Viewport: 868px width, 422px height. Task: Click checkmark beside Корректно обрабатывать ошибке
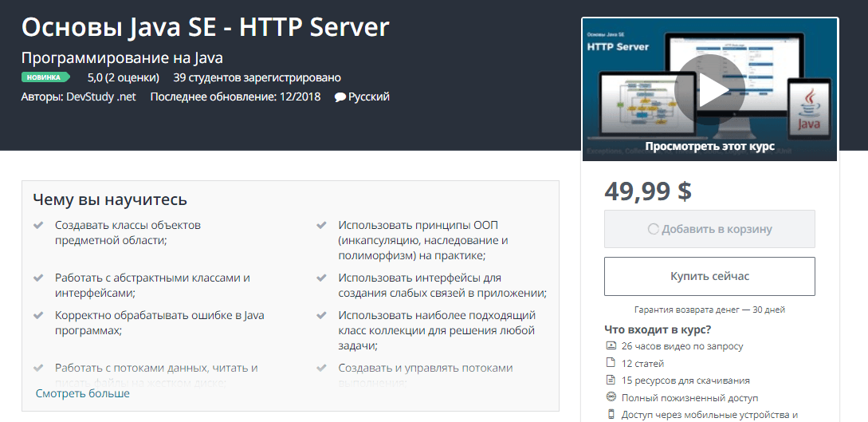(x=38, y=315)
